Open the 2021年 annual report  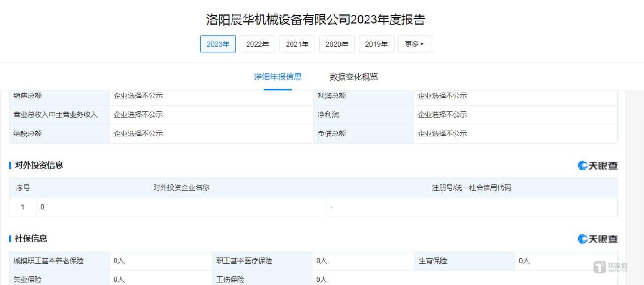[297, 44]
